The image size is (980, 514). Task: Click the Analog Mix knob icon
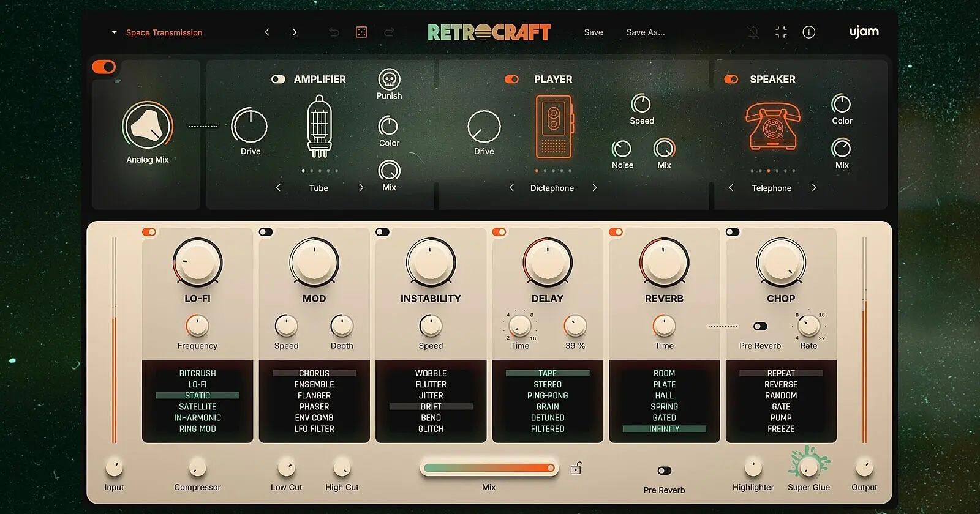coord(147,126)
